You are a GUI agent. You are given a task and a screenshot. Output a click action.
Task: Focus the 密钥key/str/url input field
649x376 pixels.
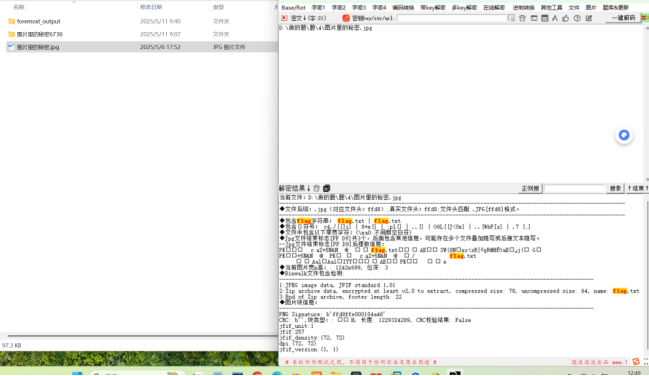452,18
